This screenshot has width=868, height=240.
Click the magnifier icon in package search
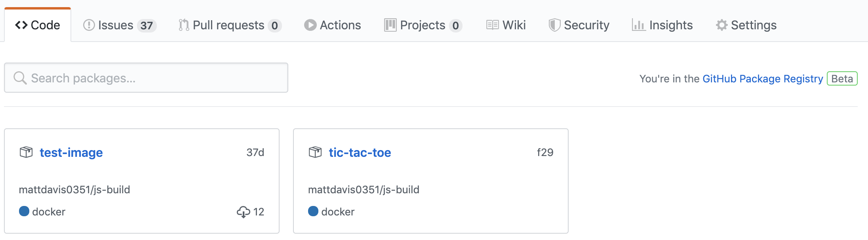[20, 78]
